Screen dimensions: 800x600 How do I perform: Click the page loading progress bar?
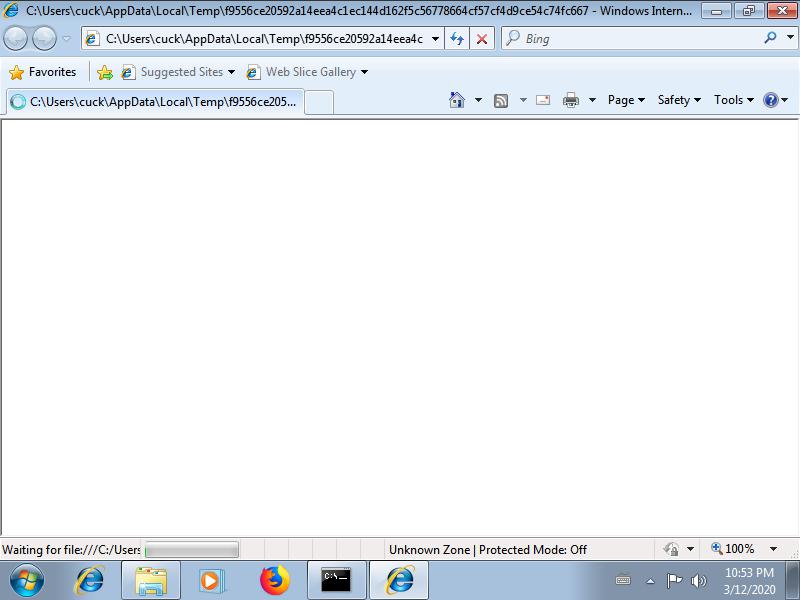click(x=192, y=549)
